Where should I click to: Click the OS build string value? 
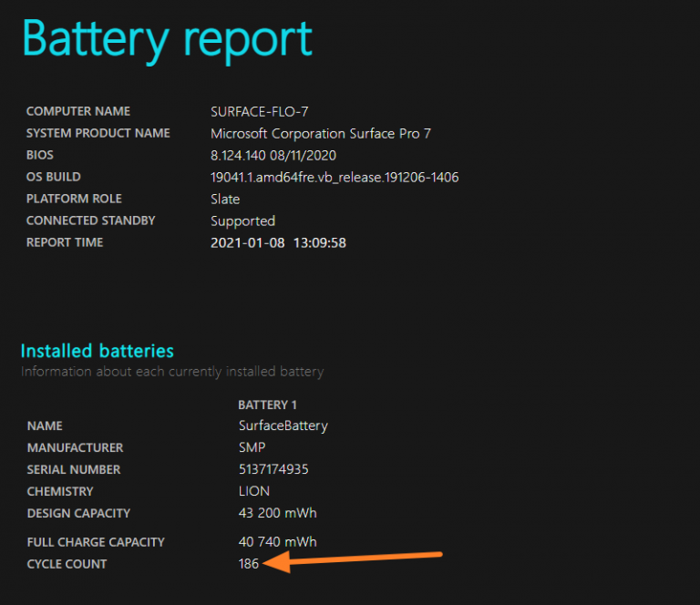(335, 177)
